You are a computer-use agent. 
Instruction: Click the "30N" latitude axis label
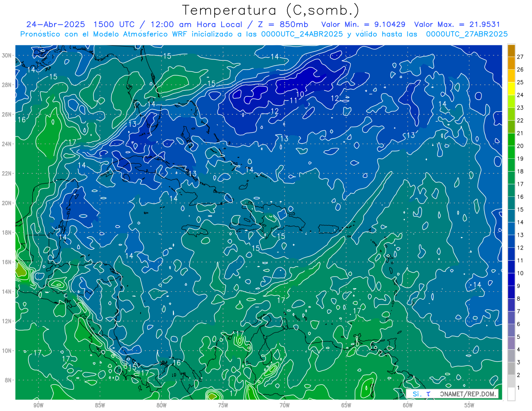(x=7, y=55)
